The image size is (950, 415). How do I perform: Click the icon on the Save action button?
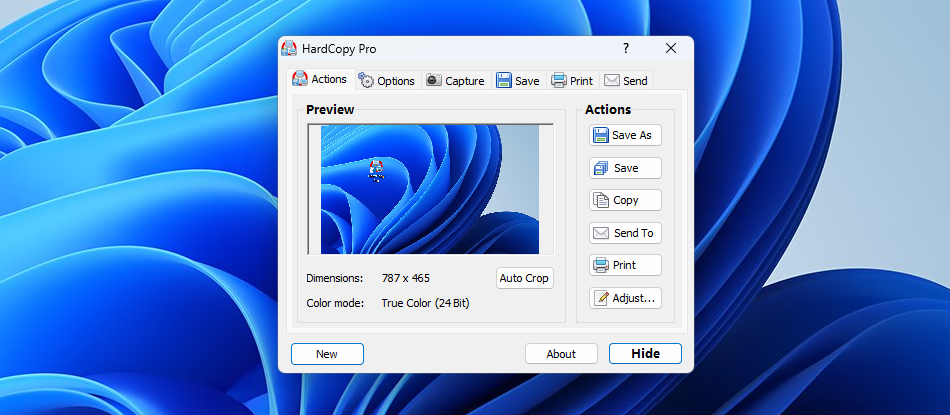601,168
